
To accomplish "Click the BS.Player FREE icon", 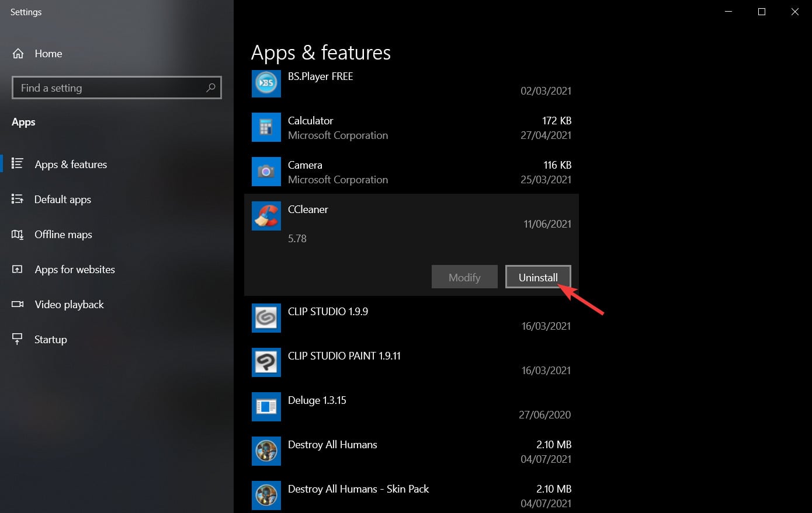I will [x=266, y=83].
